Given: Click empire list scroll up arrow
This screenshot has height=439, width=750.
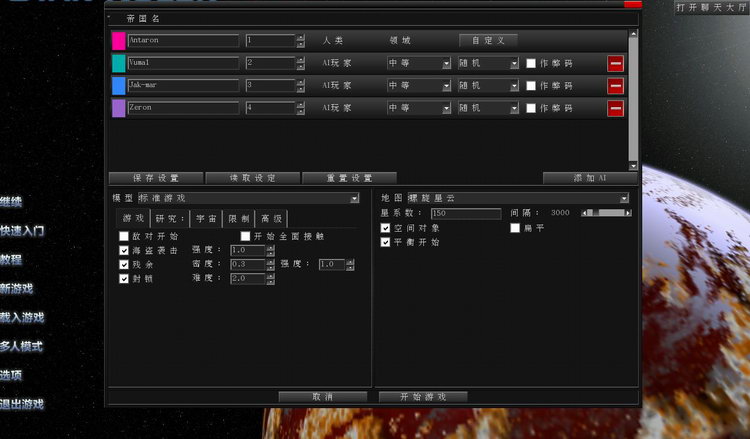Looking at the screenshot, I should point(633,34).
